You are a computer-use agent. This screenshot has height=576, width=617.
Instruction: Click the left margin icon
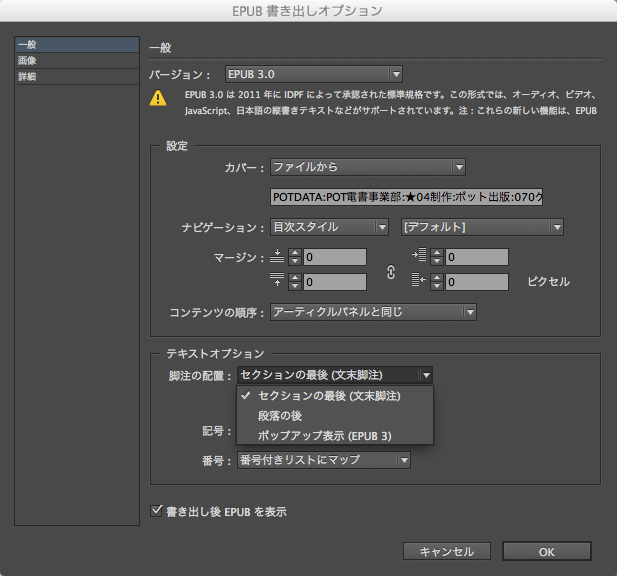click(x=419, y=255)
